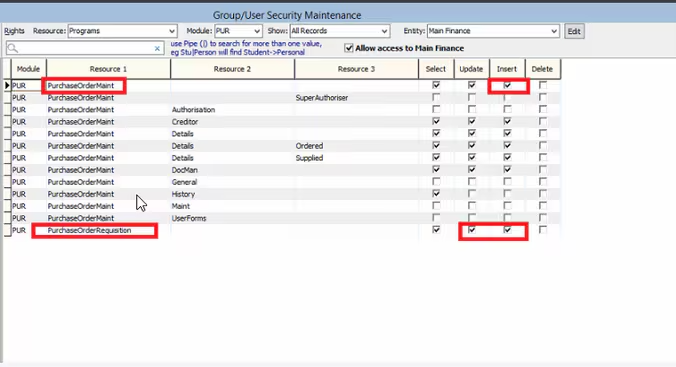Toggle Select checkbox for SuperAuthoriser row
This screenshot has width=676, height=367.
(x=436, y=97)
